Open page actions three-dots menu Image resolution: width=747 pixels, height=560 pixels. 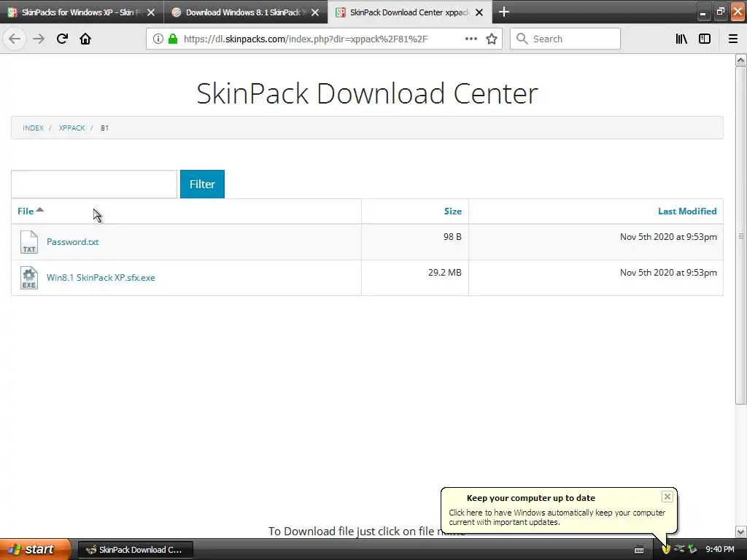(471, 39)
